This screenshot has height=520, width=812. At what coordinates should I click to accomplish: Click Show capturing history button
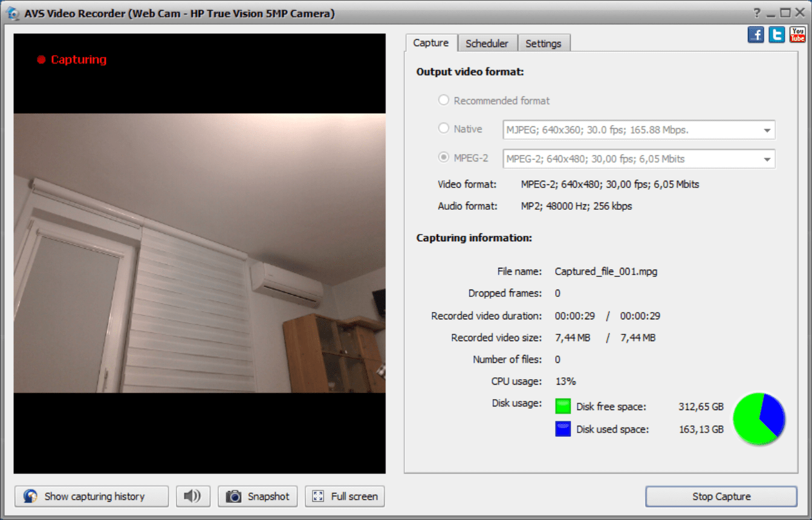tap(92, 496)
